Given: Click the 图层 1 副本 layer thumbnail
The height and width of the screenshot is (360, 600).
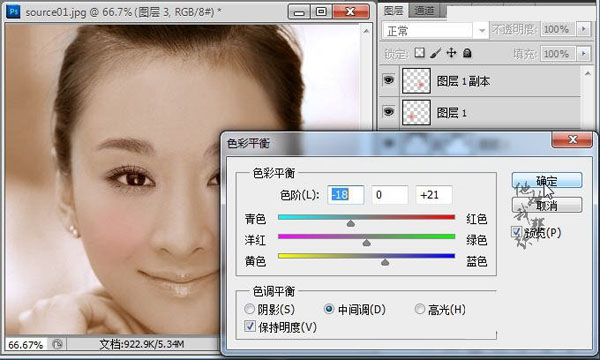Looking at the screenshot, I should 416,81.
